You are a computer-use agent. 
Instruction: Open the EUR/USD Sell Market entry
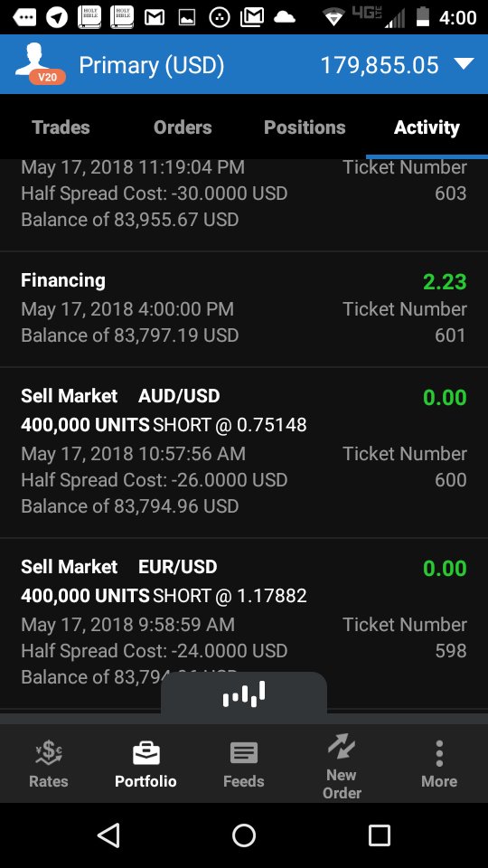(x=244, y=623)
